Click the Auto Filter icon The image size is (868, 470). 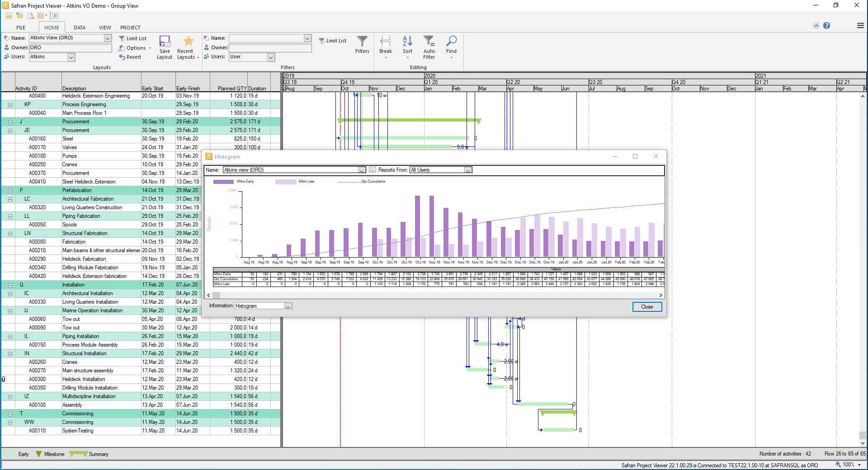pos(429,42)
